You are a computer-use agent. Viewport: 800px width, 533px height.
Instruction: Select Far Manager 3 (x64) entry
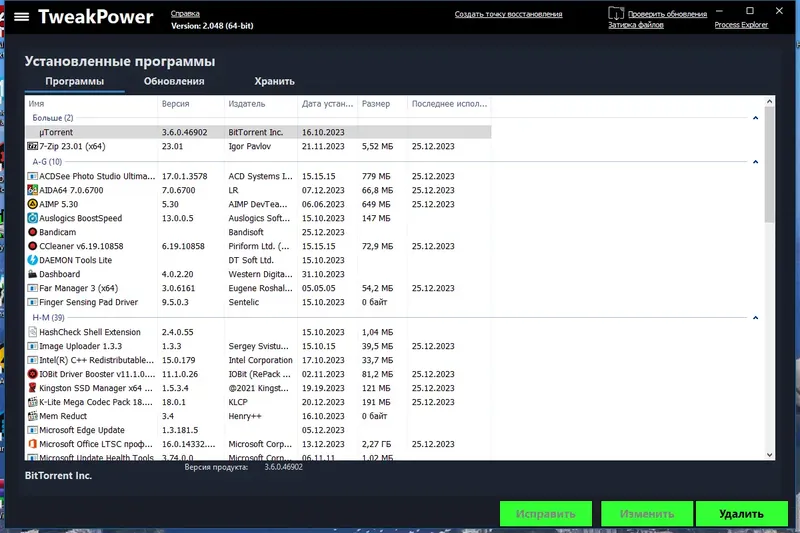click(x=258, y=288)
